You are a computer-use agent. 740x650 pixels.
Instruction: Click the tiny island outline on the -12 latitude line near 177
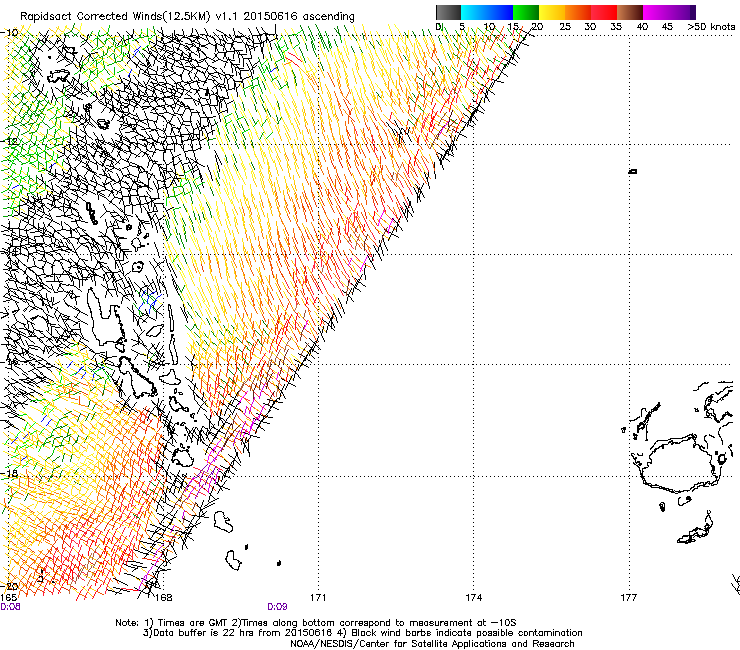click(x=633, y=171)
